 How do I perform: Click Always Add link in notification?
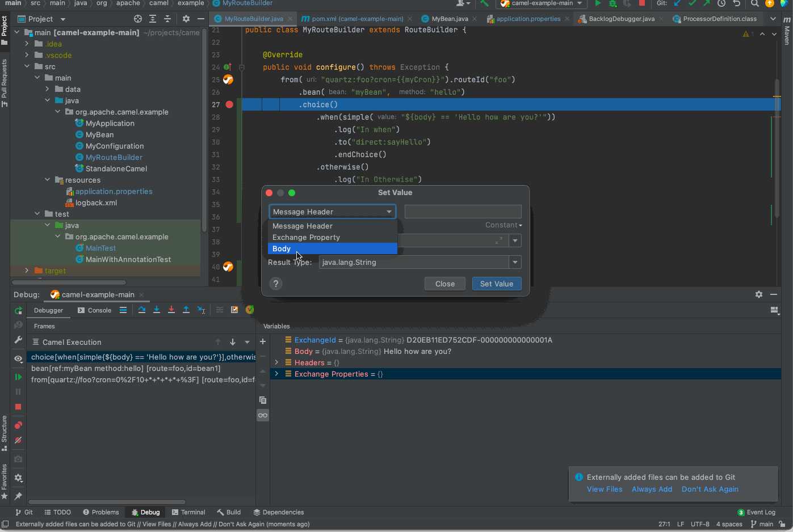tap(652, 489)
